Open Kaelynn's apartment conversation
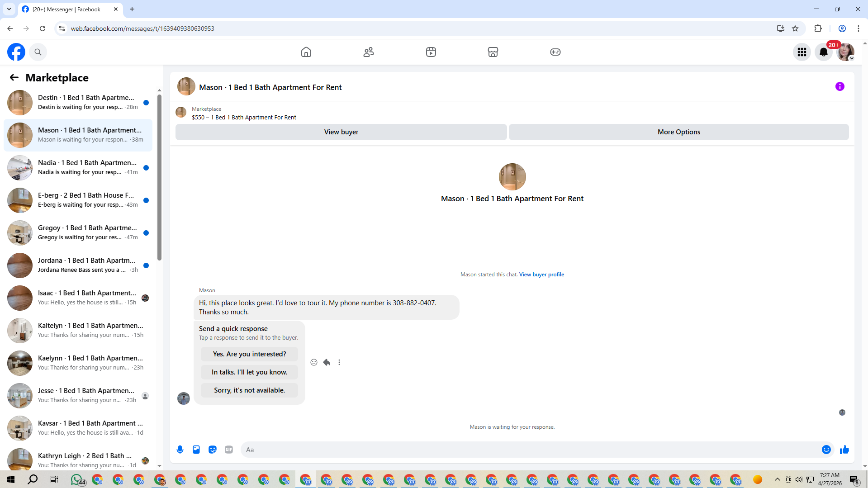 78,363
